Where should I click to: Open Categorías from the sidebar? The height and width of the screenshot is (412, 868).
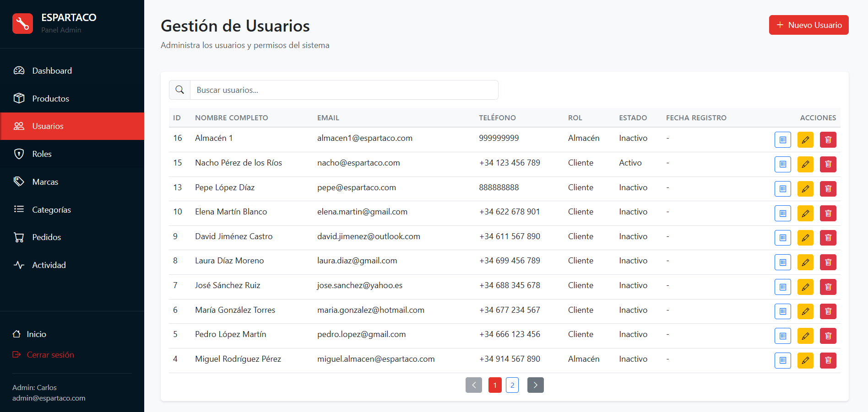[x=72, y=209]
